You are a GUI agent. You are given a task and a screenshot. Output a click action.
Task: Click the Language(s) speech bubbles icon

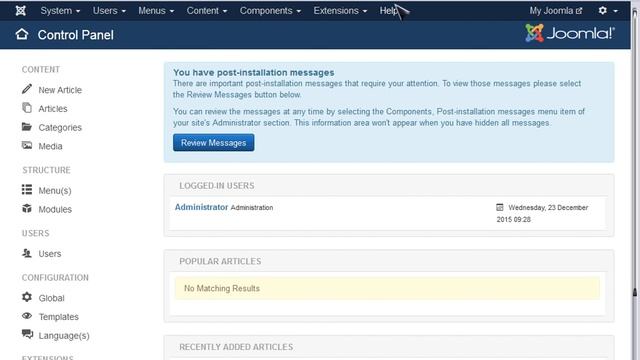pos(27,334)
